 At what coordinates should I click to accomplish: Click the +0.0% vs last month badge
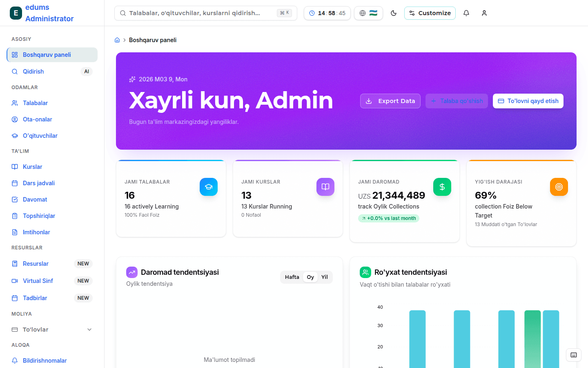click(388, 218)
